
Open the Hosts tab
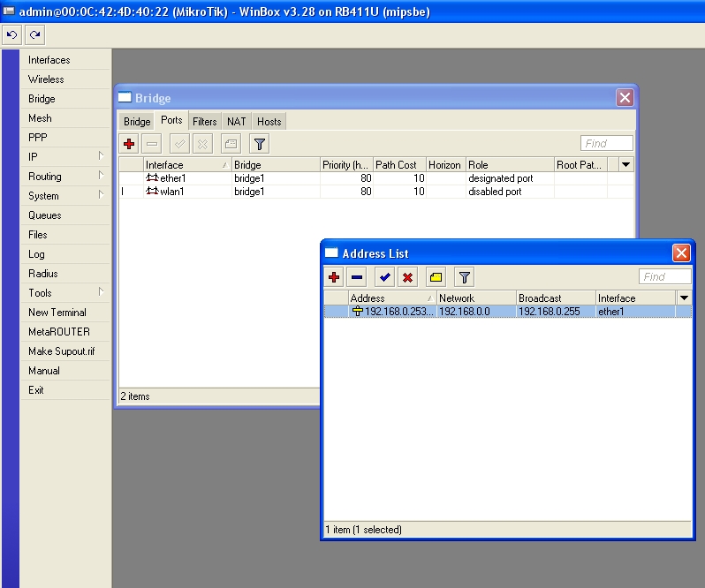pyautogui.click(x=269, y=121)
